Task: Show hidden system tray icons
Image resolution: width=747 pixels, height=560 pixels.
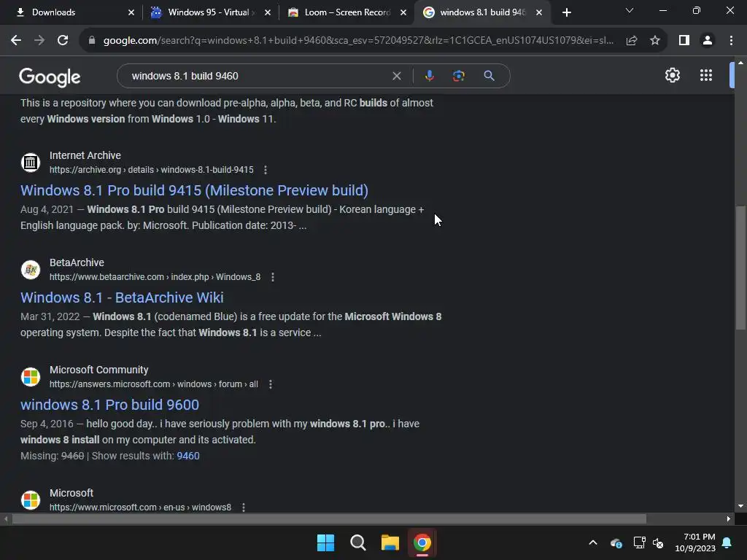Action: [x=593, y=542]
